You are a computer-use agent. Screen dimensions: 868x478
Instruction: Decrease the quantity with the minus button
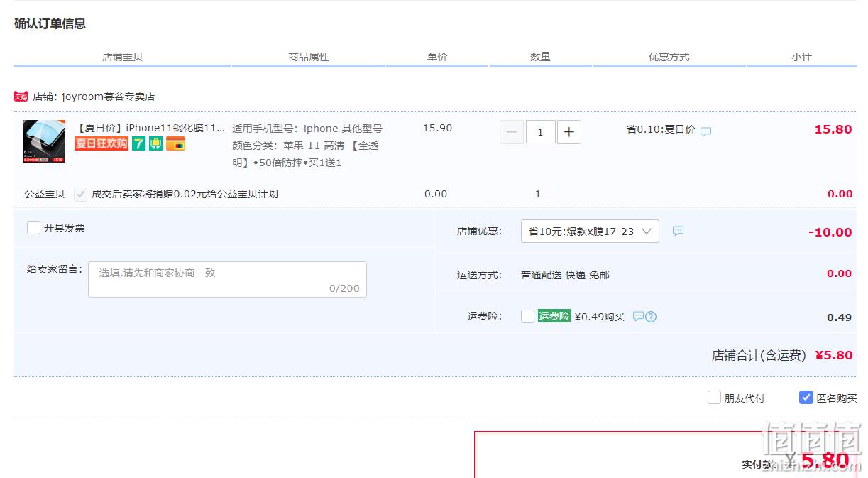pos(512,132)
